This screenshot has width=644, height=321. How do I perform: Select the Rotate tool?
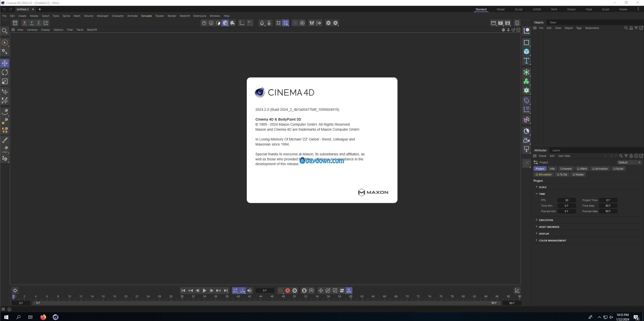[5, 72]
